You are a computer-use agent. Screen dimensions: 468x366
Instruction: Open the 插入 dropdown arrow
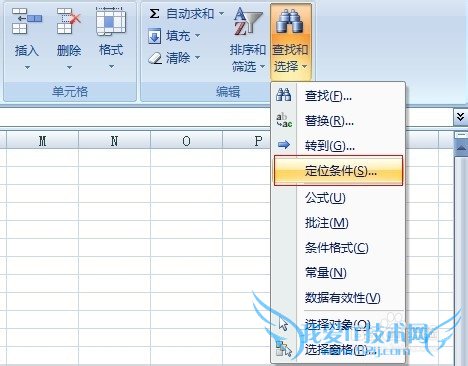pyautogui.click(x=27, y=68)
